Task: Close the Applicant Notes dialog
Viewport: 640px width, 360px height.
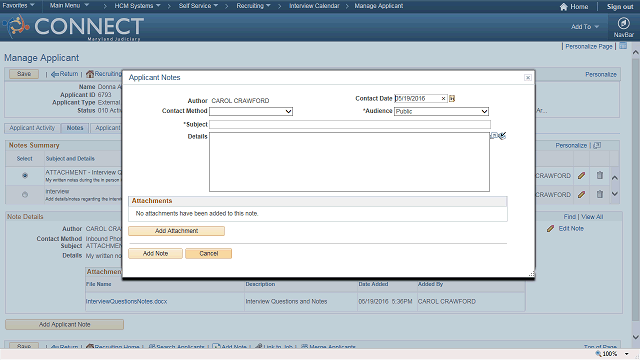Action: pyautogui.click(x=528, y=78)
